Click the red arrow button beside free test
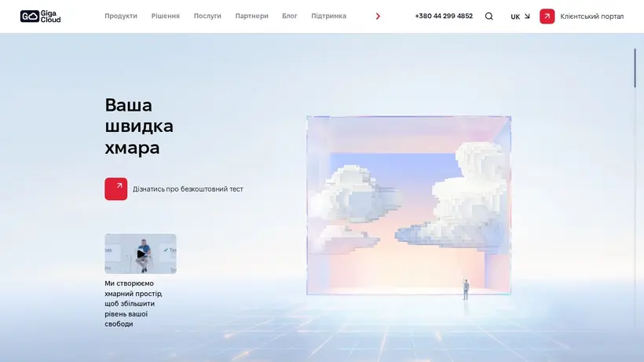 pos(115,188)
